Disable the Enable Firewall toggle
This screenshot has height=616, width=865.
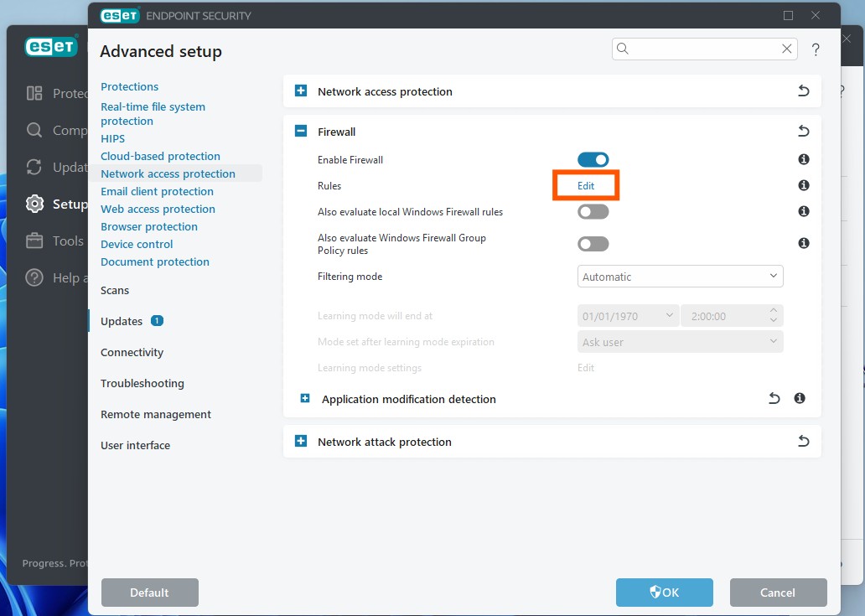(x=593, y=159)
